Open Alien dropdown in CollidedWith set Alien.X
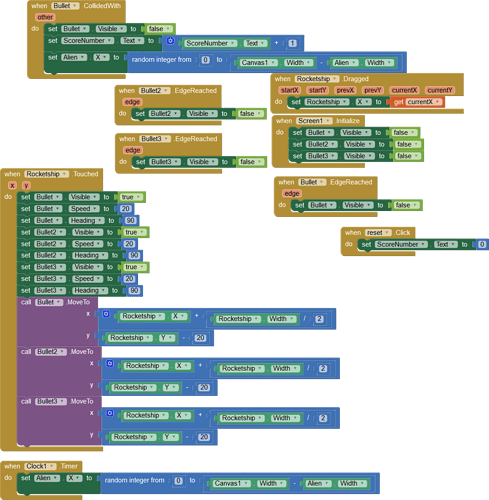489x500 pixels. click(x=74, y=57)
